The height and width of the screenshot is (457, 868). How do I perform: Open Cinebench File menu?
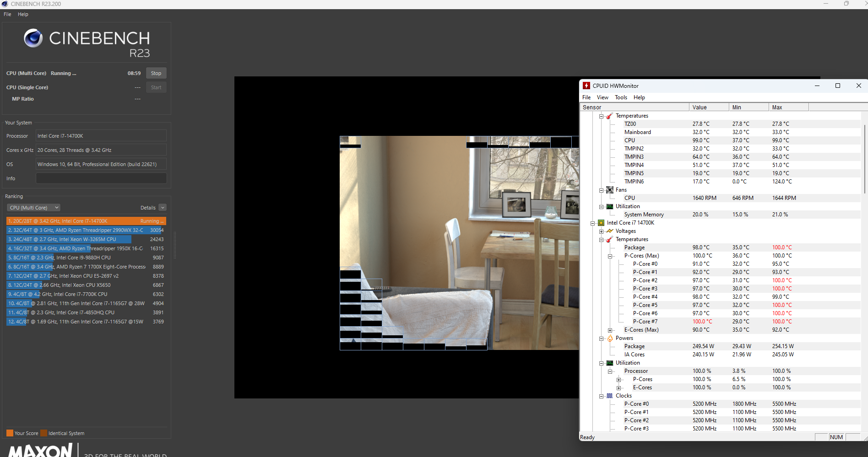[7, 14]
